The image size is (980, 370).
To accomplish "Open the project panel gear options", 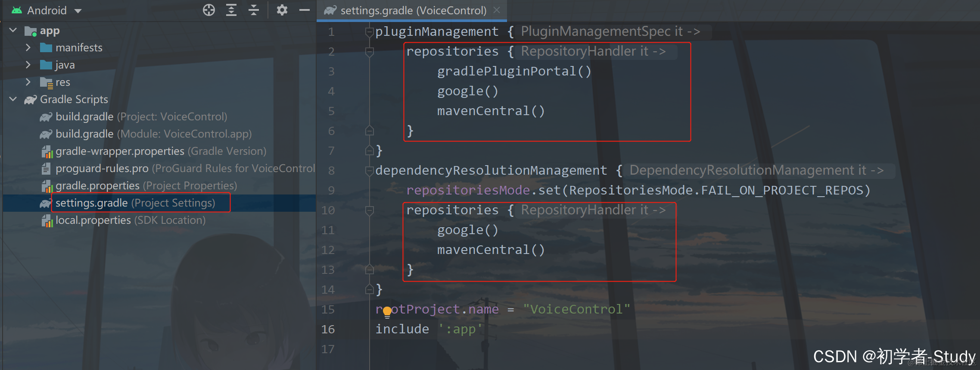I will pyautogui.click(x=282, y=10).
